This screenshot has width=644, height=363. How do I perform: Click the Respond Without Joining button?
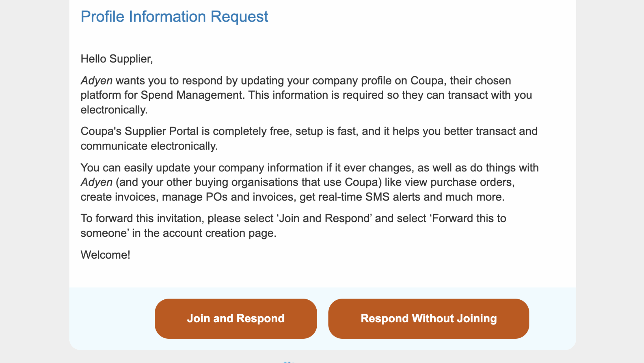[429, 318]
